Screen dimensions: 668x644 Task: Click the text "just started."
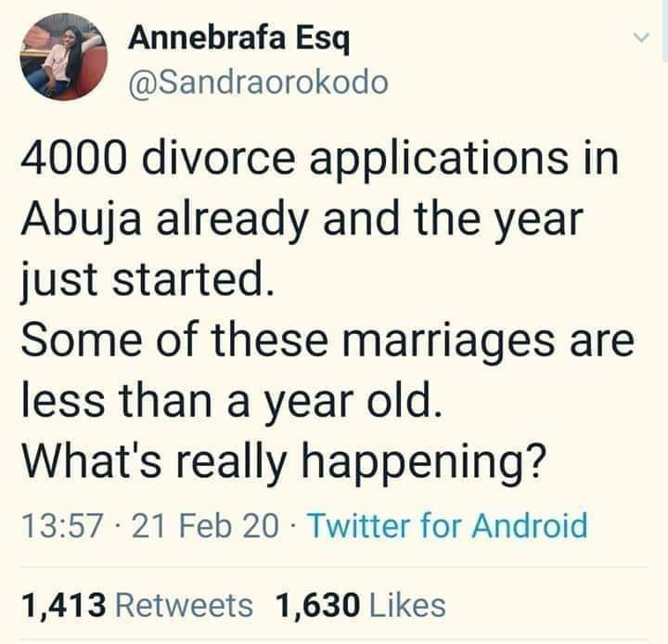146,282
